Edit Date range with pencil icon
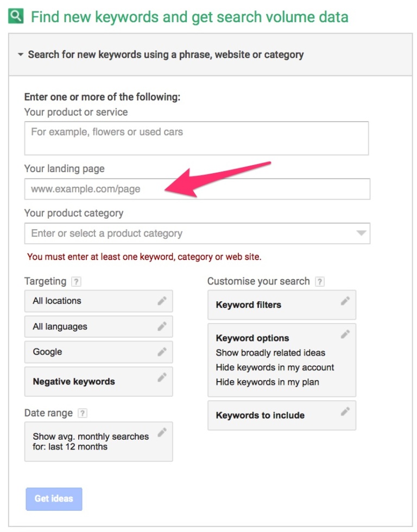The width and height of the screenshot is (417, 532). point(162,433)
